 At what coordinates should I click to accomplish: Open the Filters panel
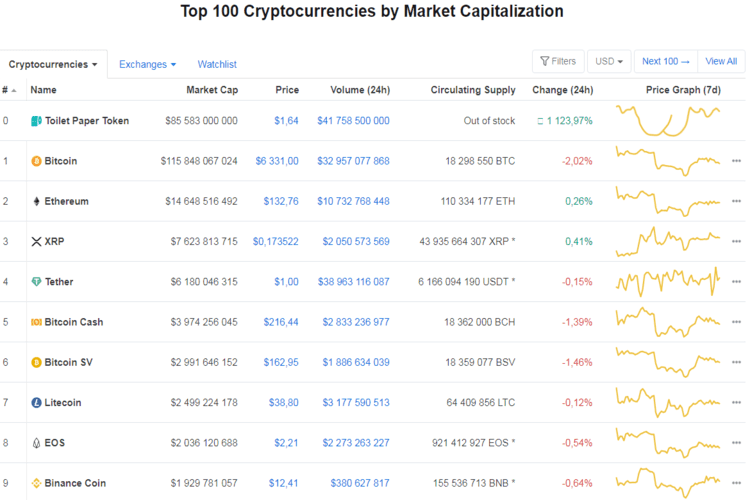558,61
